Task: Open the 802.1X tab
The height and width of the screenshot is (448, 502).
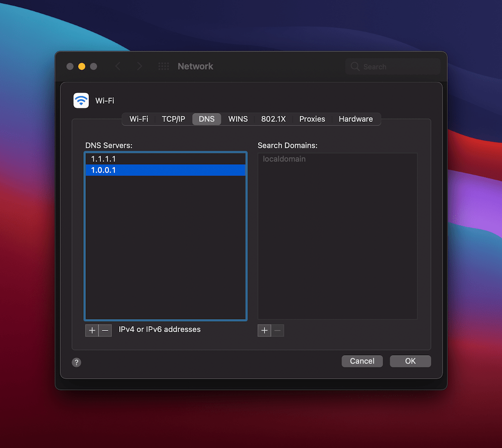Action: pos(273,119)
